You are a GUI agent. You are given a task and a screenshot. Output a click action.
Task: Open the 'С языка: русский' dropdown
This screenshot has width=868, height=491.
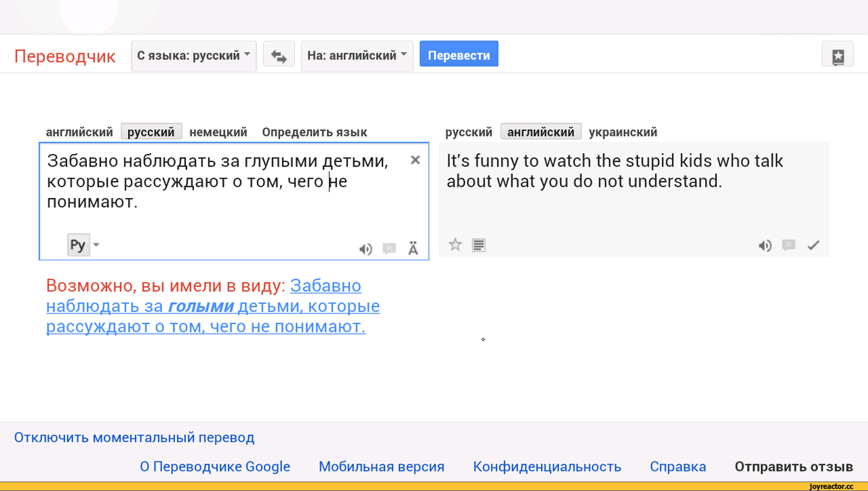coord(194,56)
